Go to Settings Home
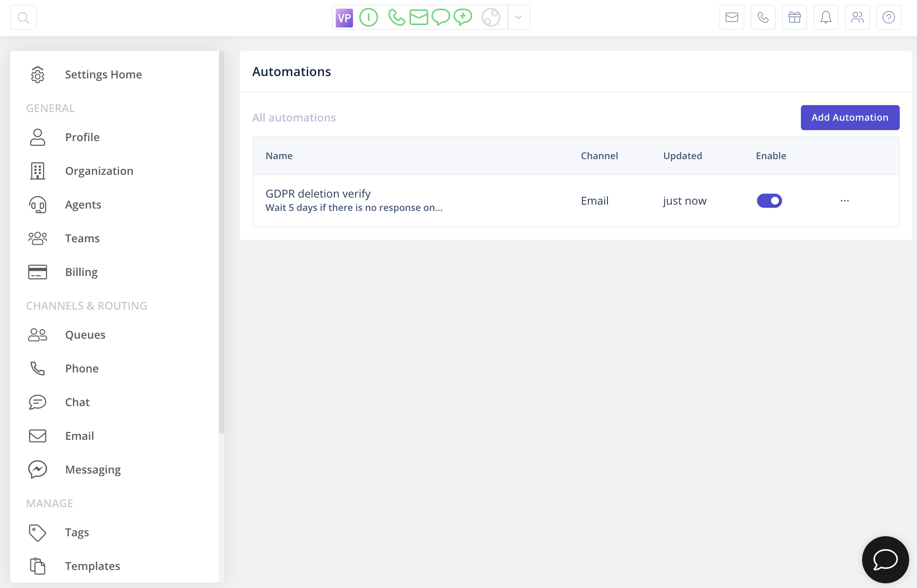Viewport: 917px width, 588px height. click(104, 74)
